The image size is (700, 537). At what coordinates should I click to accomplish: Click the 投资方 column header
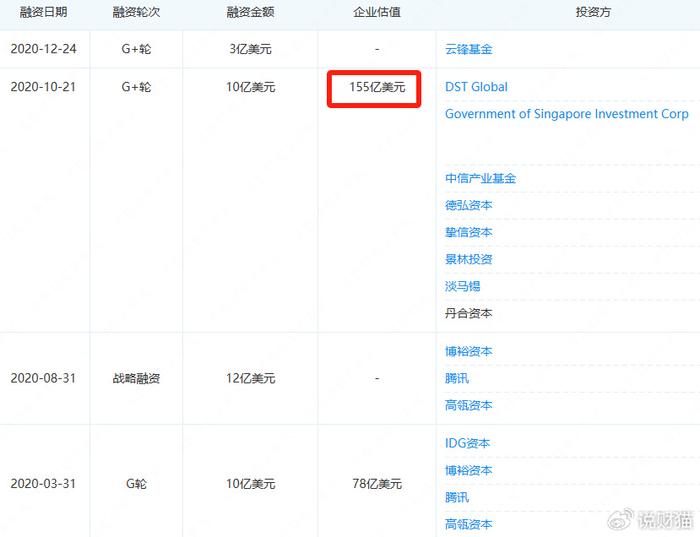(x=593, y=12)
